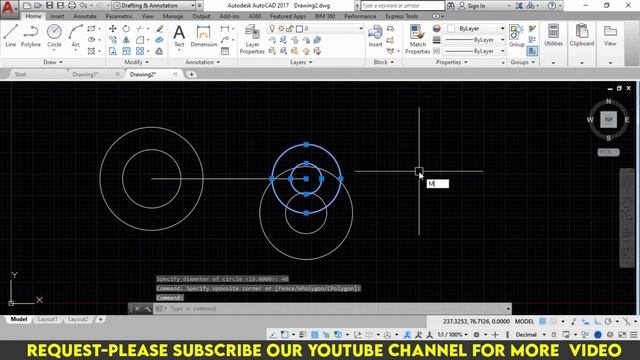The image size is (640, 360).
Task: Open the Start tab
Action: [x=20, y=74]
